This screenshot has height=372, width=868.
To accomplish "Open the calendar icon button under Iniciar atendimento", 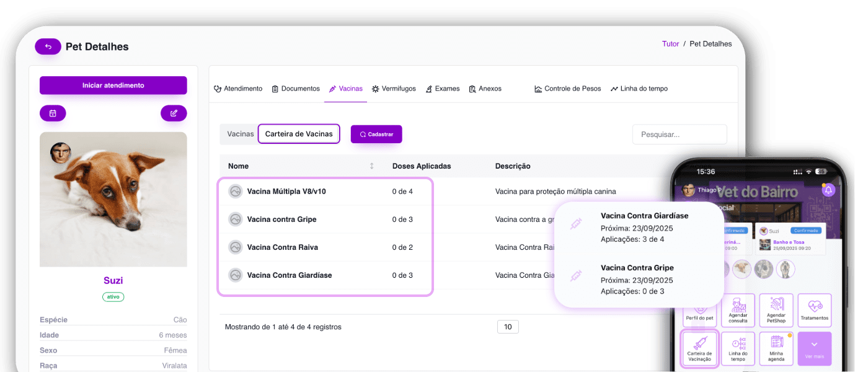I will pos(53,113).
